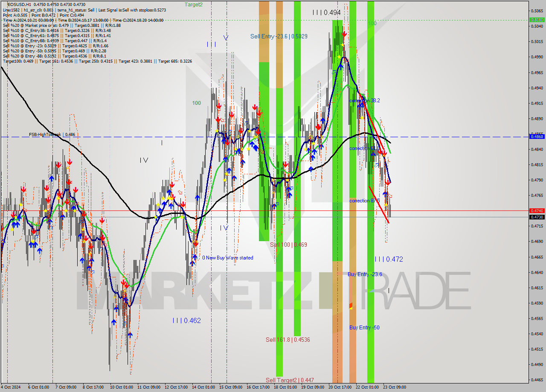
Task: Click the 'Sell %10 @ C_Entry61: 0.4875' line
Action: pyautogui.click(x=57, y=35)
